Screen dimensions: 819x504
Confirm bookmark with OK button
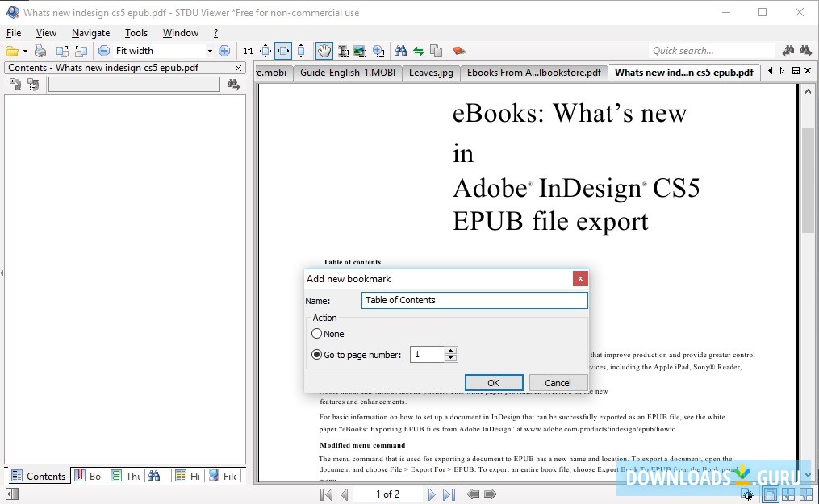pyautogui.click(x=494, y=382)
